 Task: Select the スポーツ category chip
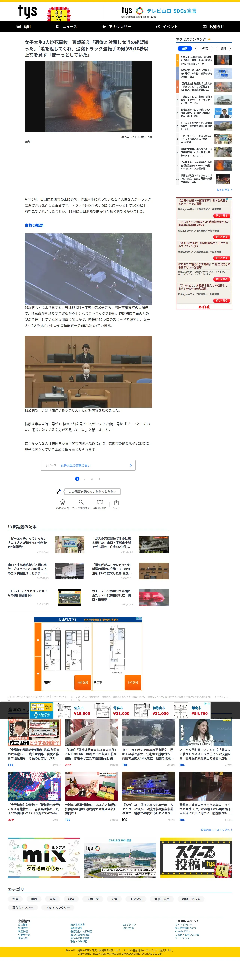[x=93, y=899]
